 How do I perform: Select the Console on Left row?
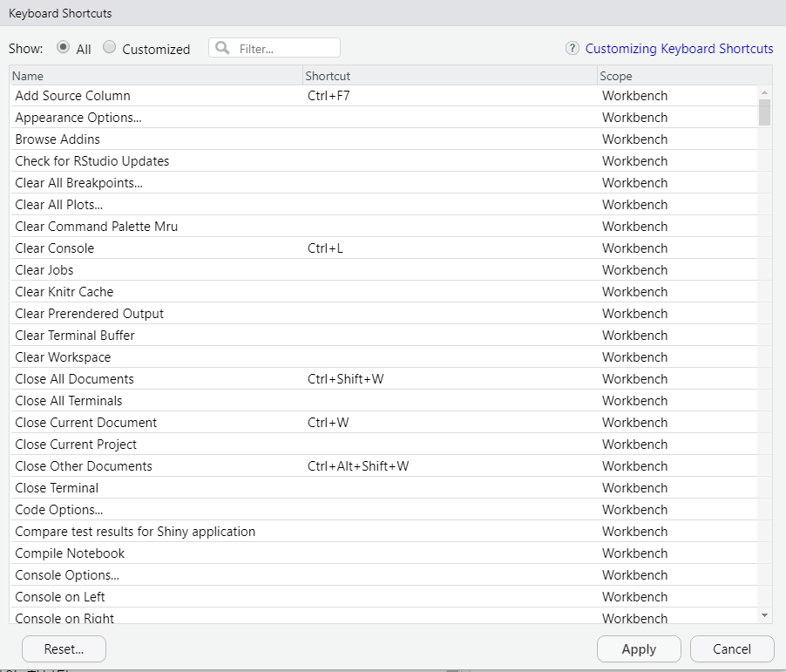(383, 597)
